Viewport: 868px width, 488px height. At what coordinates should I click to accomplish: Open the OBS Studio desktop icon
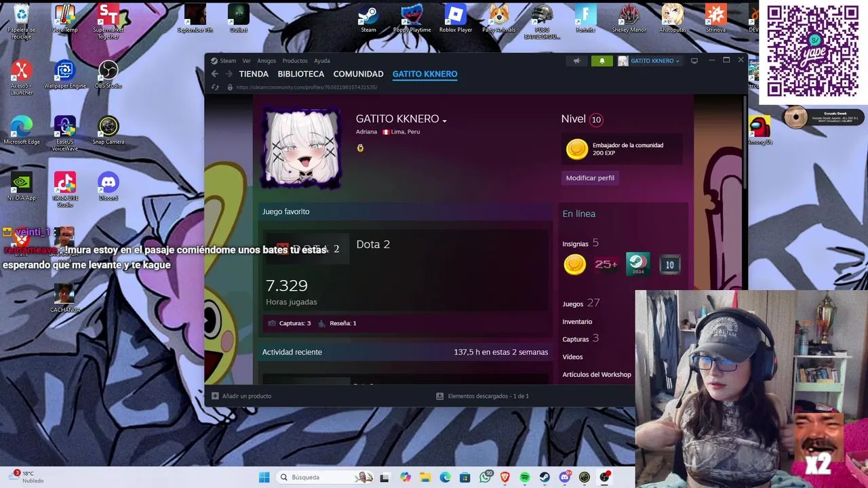coord(108,75)
